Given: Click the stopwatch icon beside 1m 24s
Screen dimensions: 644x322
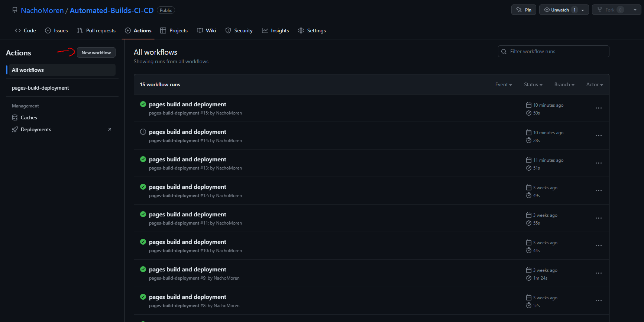Looking at the screenshot, I should (x=529, y=278).
